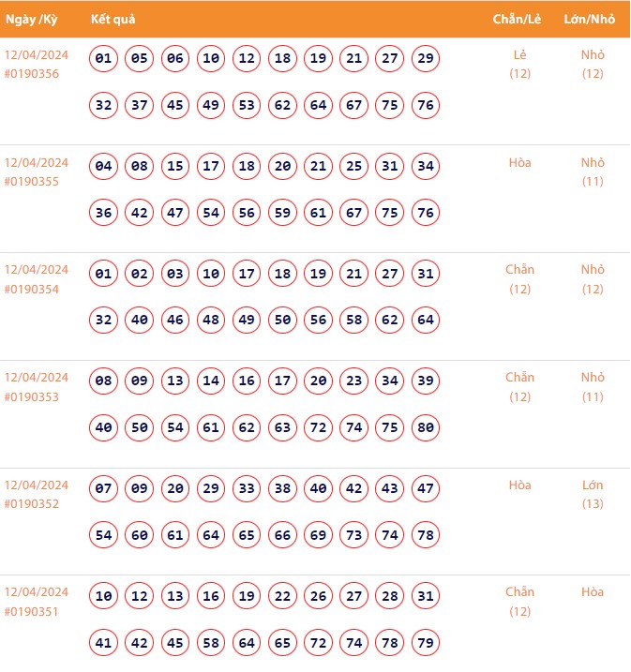Image resolution: width=631 pixels, height=672 pixels.
Task: Open draw ID #0190354
Action: point(31,289)
